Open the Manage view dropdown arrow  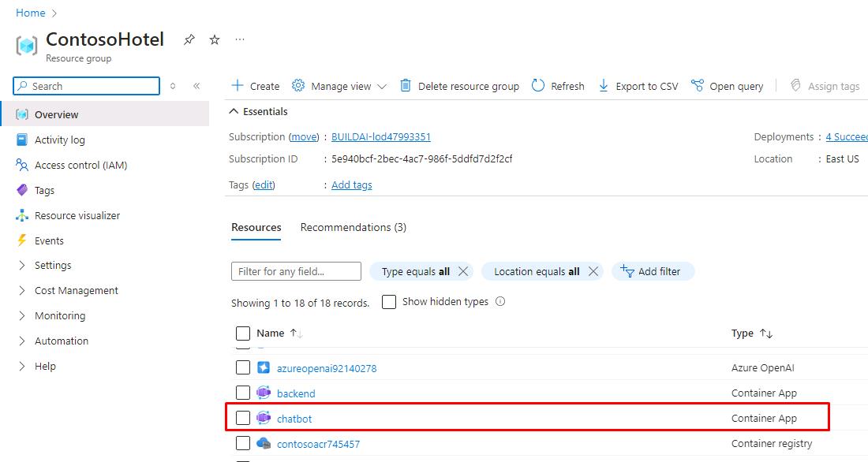pos(382,86)
